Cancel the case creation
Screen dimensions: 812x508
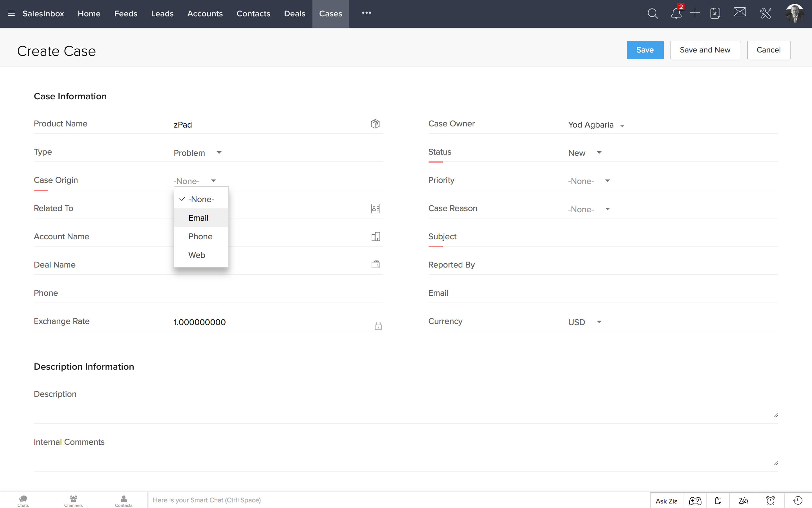(x=768, y=50)
